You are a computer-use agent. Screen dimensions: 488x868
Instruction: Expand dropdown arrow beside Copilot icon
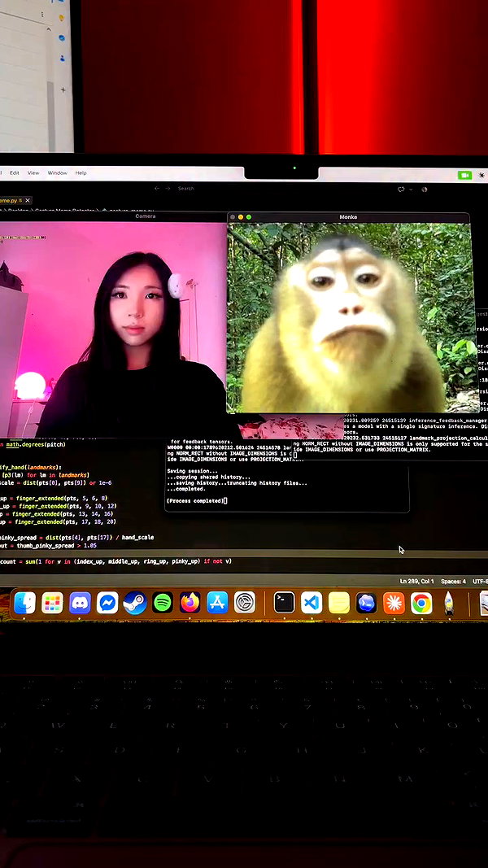tap(411, 190)
